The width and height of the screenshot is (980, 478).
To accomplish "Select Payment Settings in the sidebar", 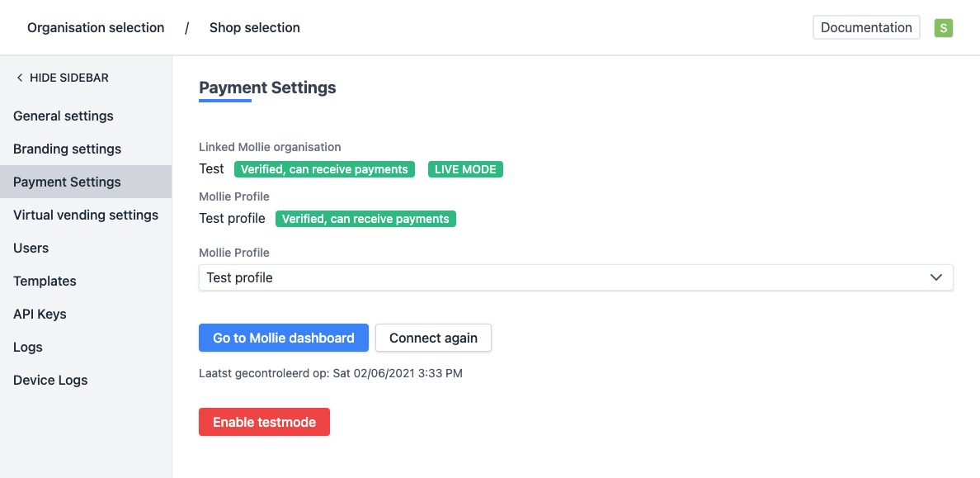I will click(67, 182).
